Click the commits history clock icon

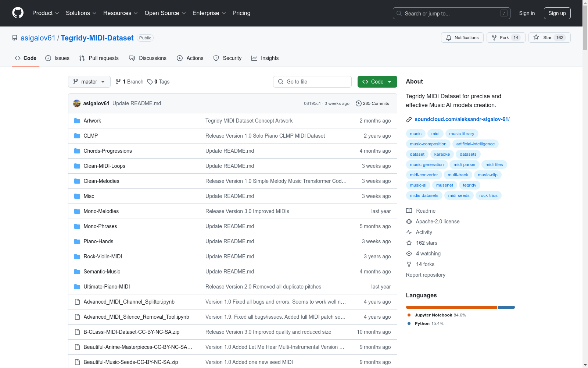click(x=359, y=103)
